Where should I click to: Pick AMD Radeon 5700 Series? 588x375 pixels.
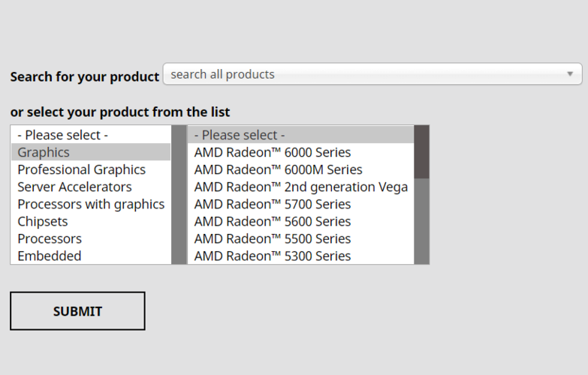tap(300, 204)
